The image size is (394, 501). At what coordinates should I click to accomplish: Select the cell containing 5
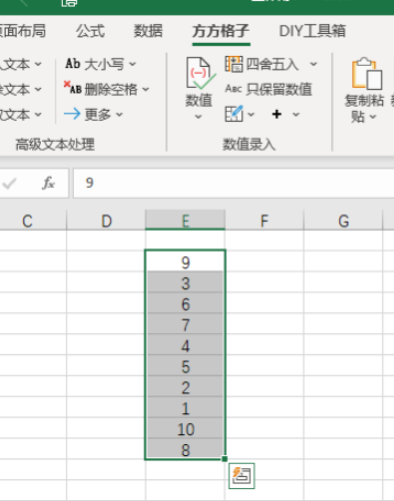(x=185, y=366)
